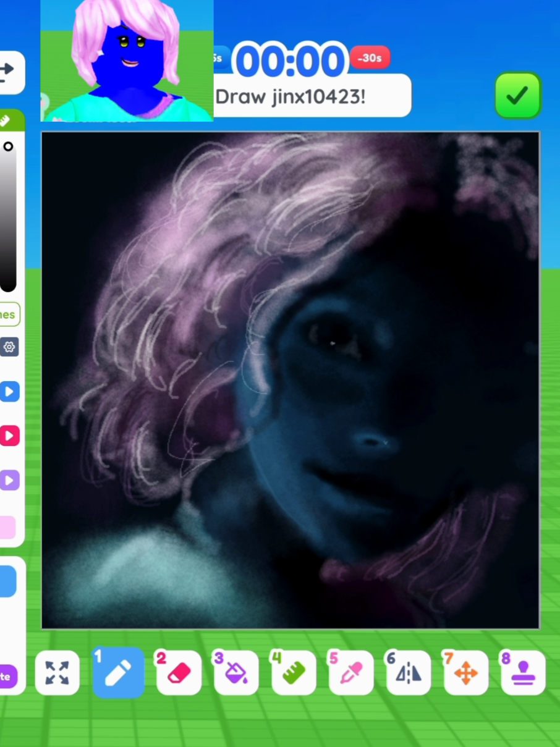Screen dimensions: 560x747
Task: Click the pink play button in sidebar
Action: [9, 436]
